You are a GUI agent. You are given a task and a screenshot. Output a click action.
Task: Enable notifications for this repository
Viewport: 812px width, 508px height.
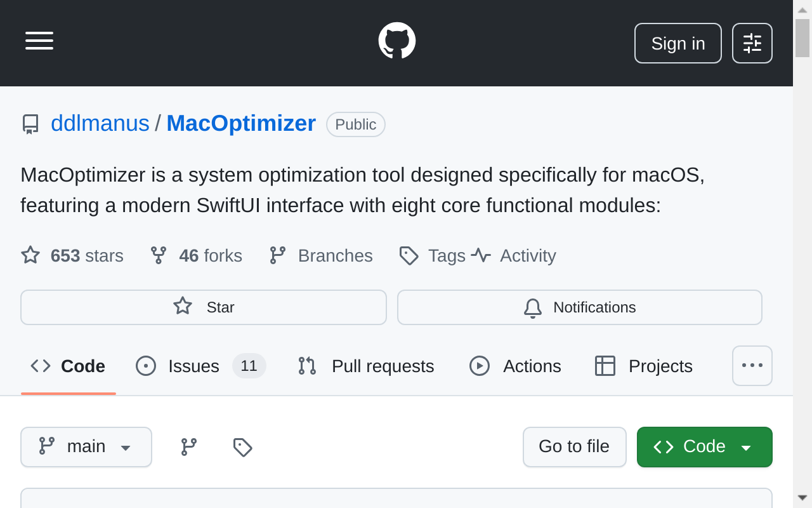pos(579,307)
